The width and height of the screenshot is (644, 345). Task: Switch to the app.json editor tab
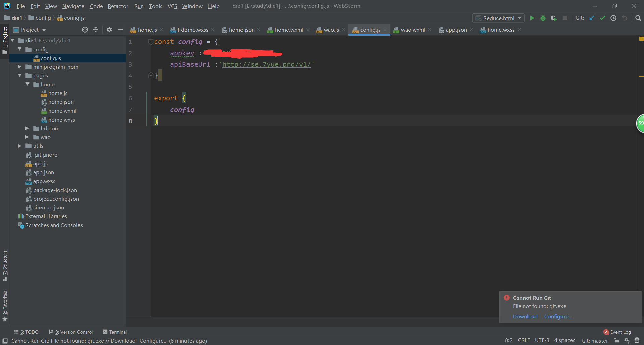[456, 30]
